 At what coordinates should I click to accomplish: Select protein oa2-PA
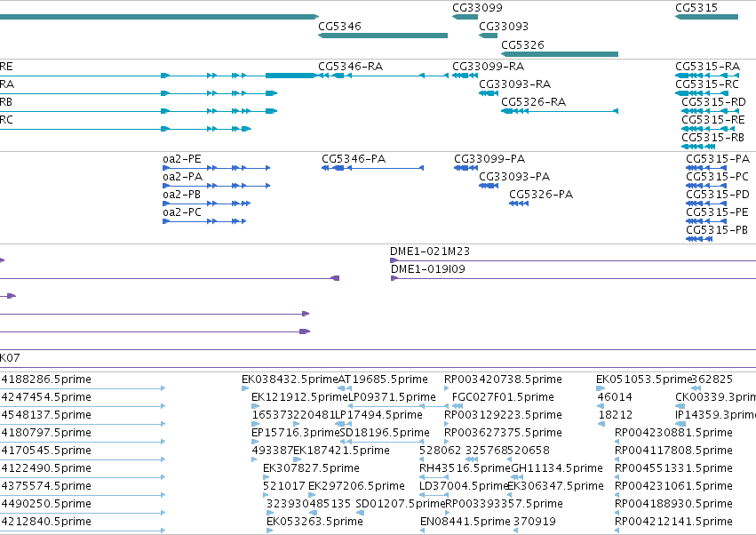(217, 186)
